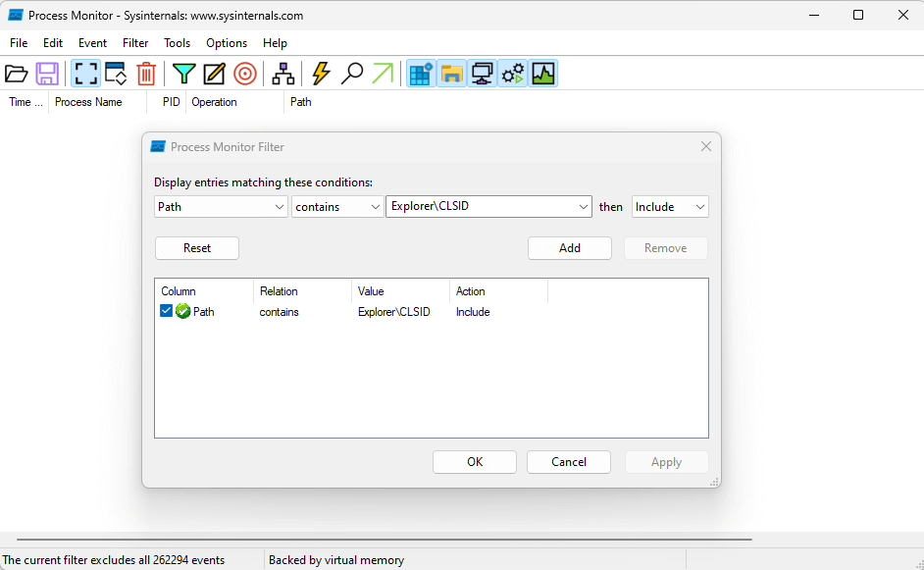Confirm the filter with OK
The height and width of the screenshot is (570, 924).
pos(475,462)
